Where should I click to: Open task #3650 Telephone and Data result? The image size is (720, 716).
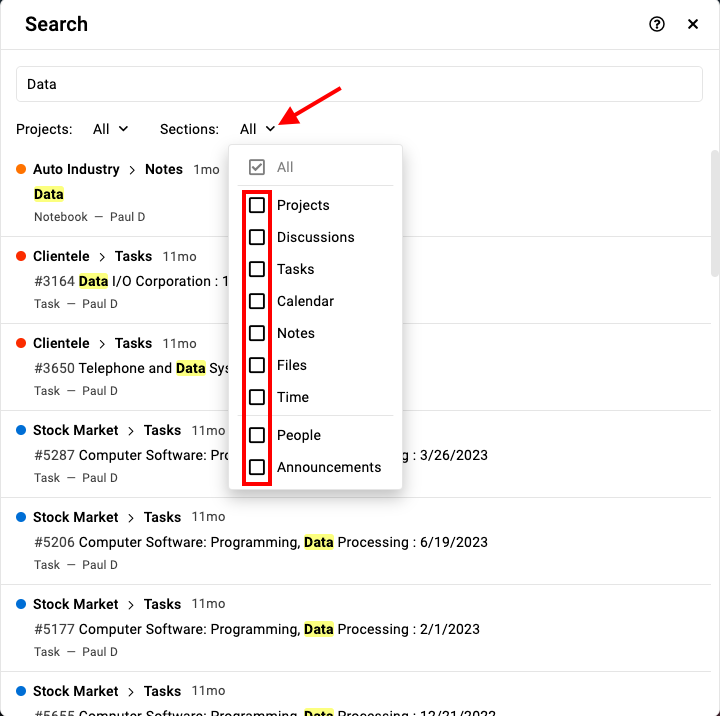point(131,368)
